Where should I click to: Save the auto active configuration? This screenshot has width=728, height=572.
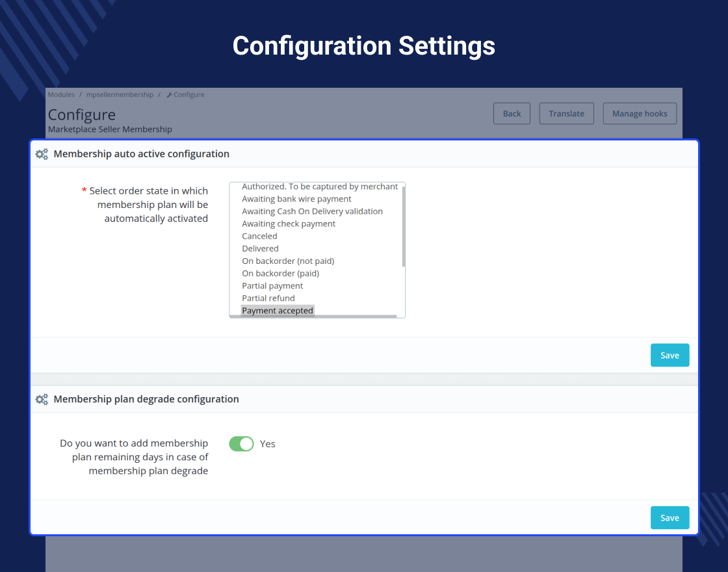tap(669, 355)
